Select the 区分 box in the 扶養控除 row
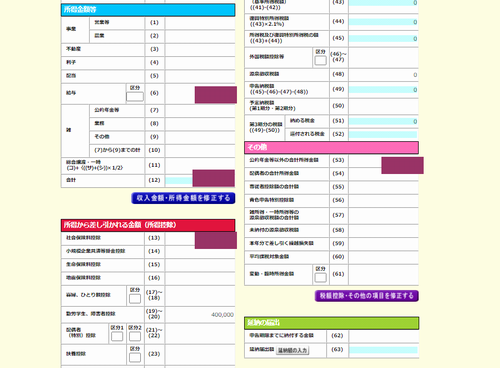 pyautogui.click(x=135, y=358)
